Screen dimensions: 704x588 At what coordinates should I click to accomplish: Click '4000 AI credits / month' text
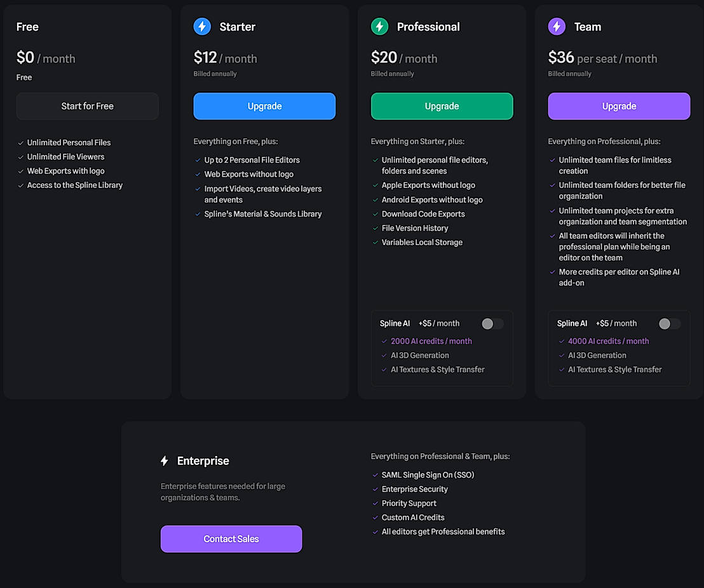point(608,341)
